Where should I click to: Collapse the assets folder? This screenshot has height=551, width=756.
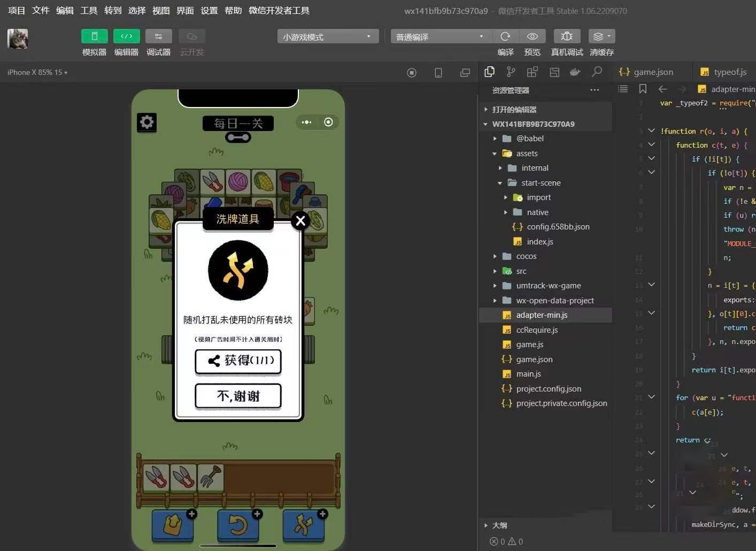pyautogui.click(x=545, y=153)
